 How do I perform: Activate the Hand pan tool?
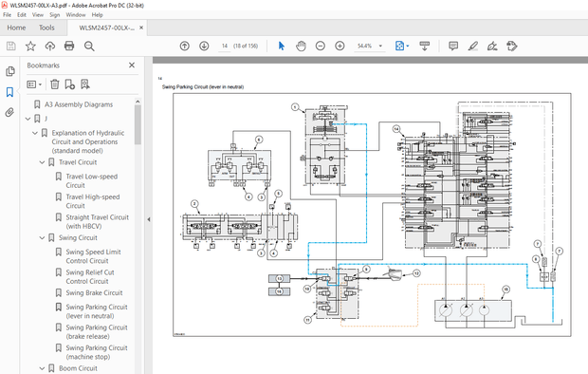pyautogui.click(x=301, y=46)
